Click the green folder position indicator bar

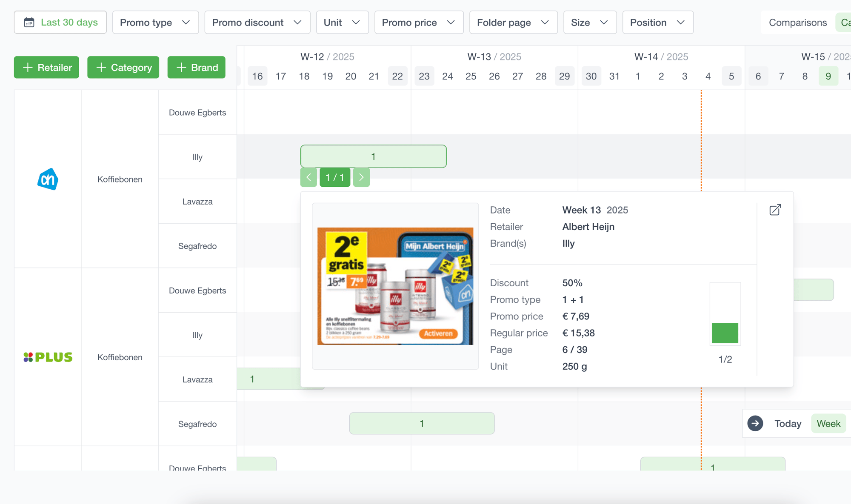[725, 333]
